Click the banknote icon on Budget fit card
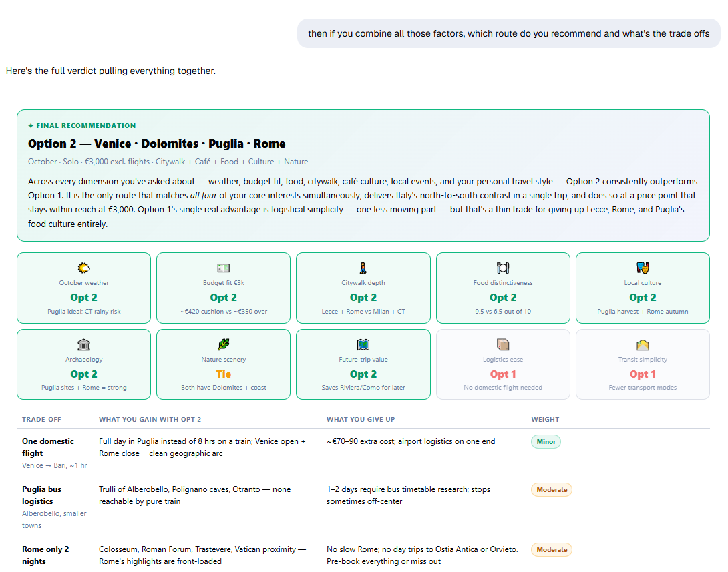 tap(223, 268)
